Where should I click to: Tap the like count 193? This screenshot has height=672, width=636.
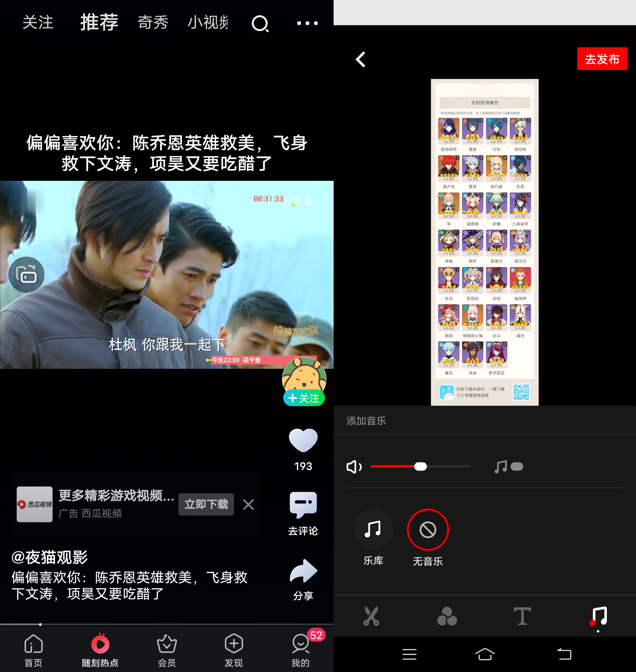point(303,466)
